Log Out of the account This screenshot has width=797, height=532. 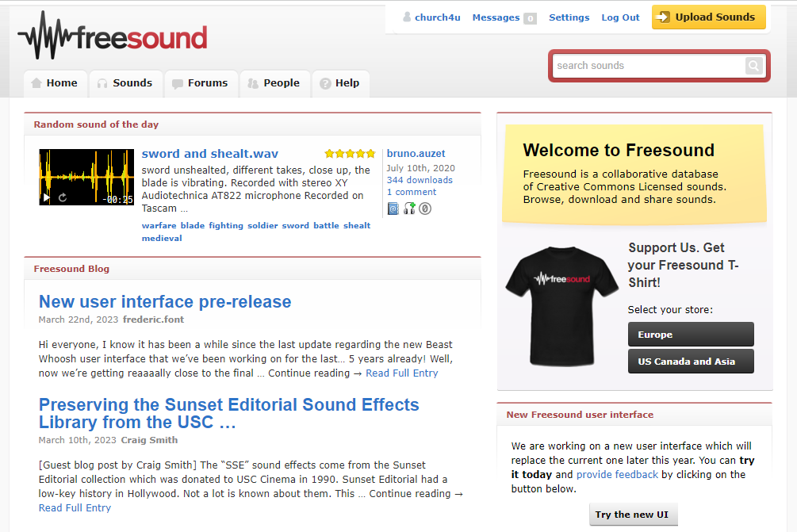point(621,17)
